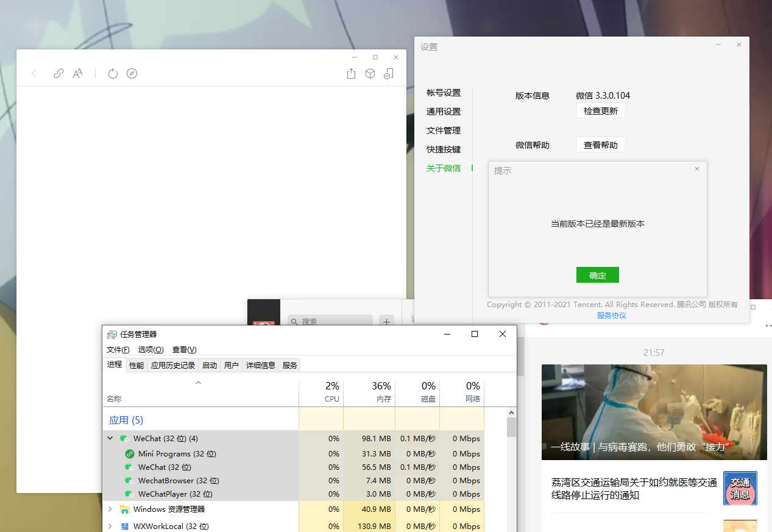Open the 荔湾区交通运输局 article
Image resolution: width=772 pixels, height=532 pixels.
[634, 489]
